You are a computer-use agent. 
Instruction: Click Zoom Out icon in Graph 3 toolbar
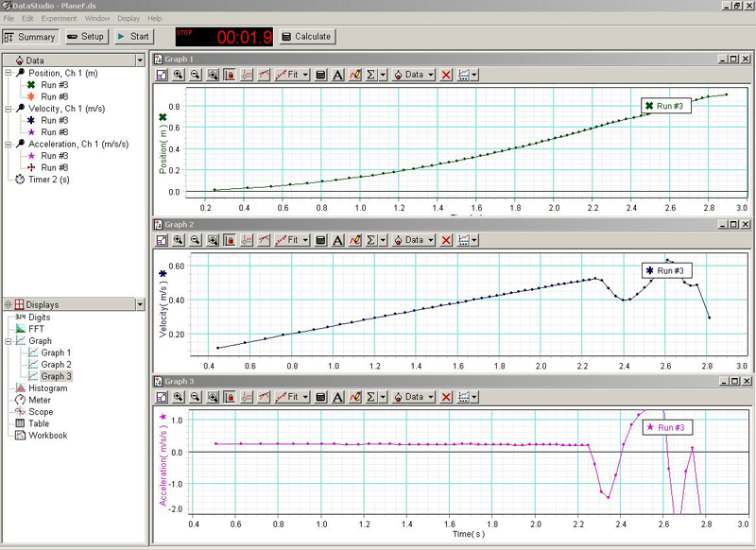coord(196,396)
